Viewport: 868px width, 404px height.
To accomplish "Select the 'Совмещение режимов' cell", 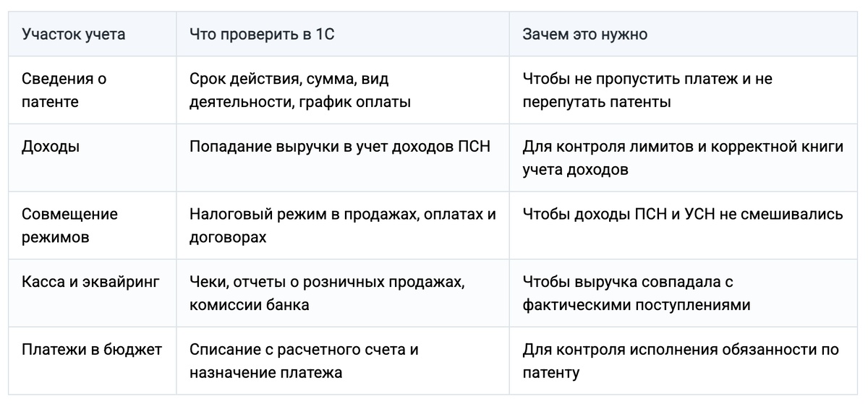I will point(92,225).
